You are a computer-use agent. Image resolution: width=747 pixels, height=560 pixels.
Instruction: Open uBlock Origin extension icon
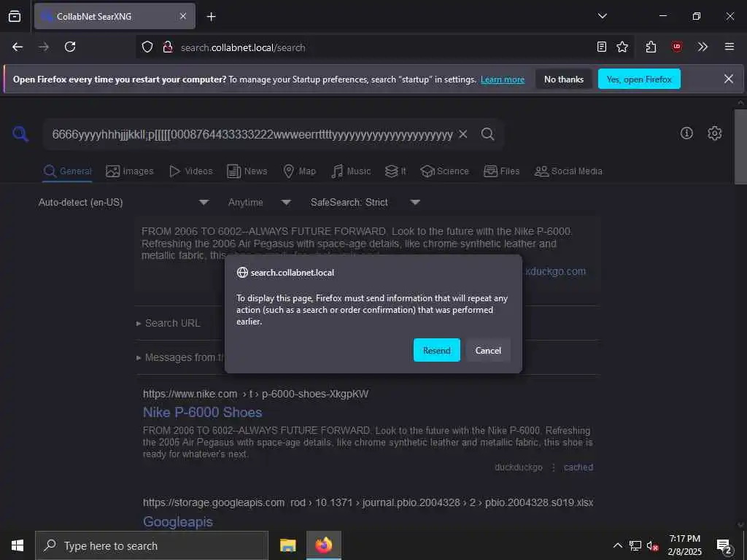[677, 47]
